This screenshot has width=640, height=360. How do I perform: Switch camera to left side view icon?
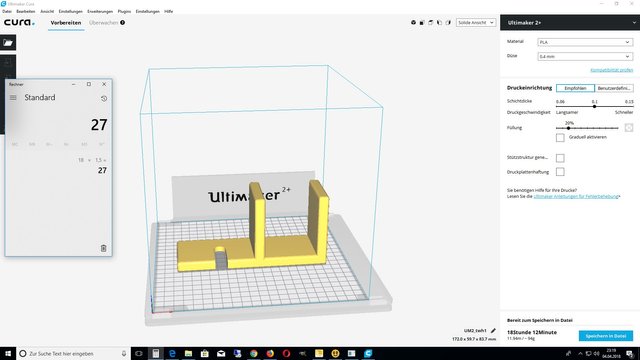click(x=439, y=22)
